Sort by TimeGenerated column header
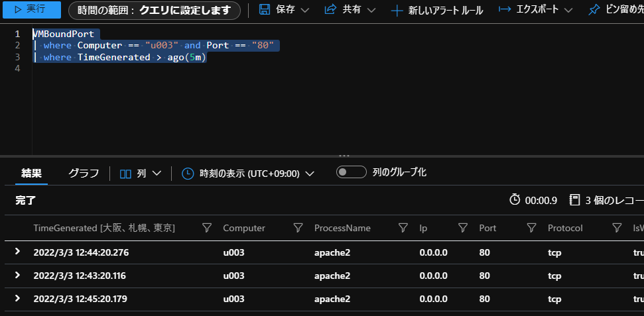The image size is (644, 316). tap(104, 228)
